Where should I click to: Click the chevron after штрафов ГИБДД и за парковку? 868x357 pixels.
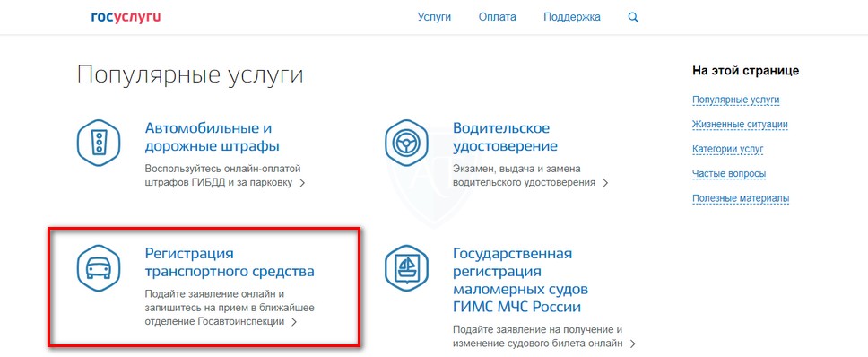click(302, 183)
